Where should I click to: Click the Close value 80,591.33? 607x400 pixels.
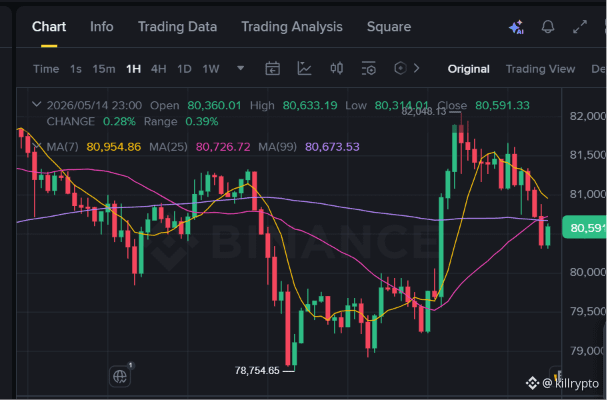coord(502,105)
